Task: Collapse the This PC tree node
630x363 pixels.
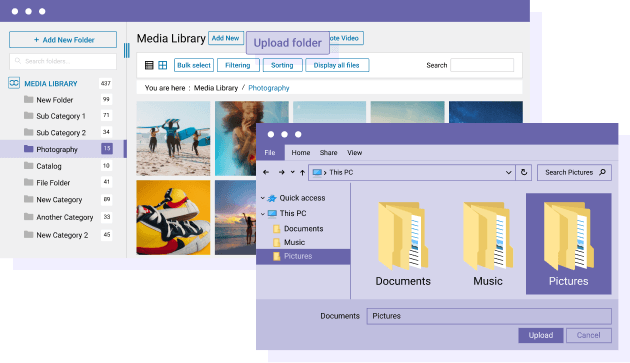Action: coord(263,214)
